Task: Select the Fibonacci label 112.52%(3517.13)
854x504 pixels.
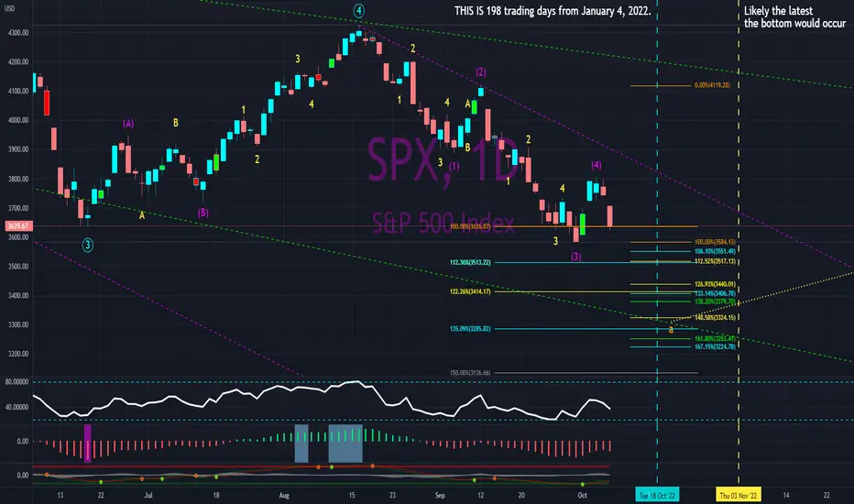Action: click(x=715, y=261)
